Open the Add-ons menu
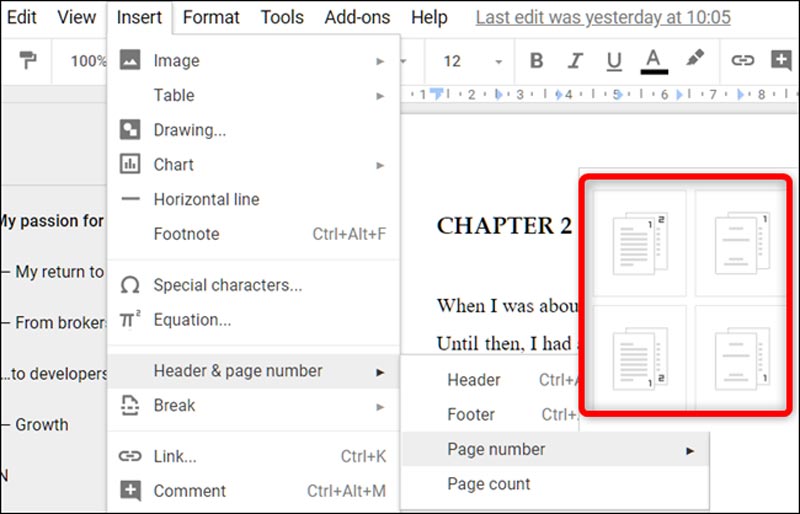 (x=357, y=17)
